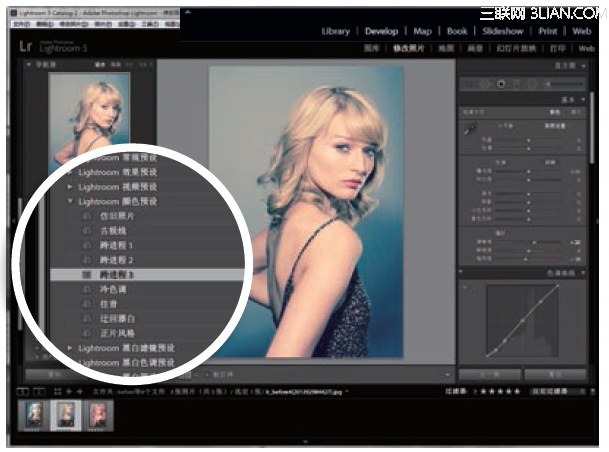Viewport: 609px width, 452px height.
Task: Click the 清晰度 clarity slider handle
Action: (534, 242)
